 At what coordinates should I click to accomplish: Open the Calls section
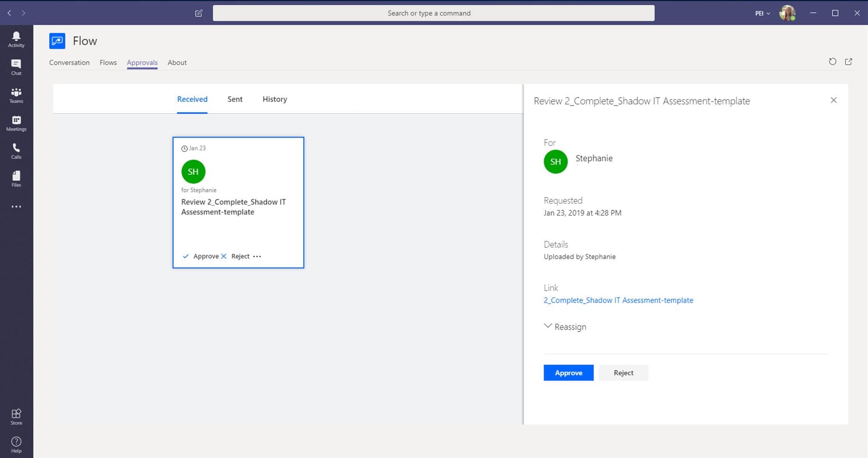[16, 151]
